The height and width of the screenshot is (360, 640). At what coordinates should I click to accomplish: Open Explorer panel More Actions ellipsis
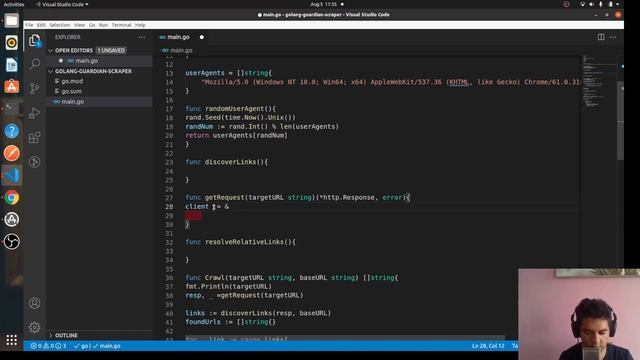tap(142, 37)
